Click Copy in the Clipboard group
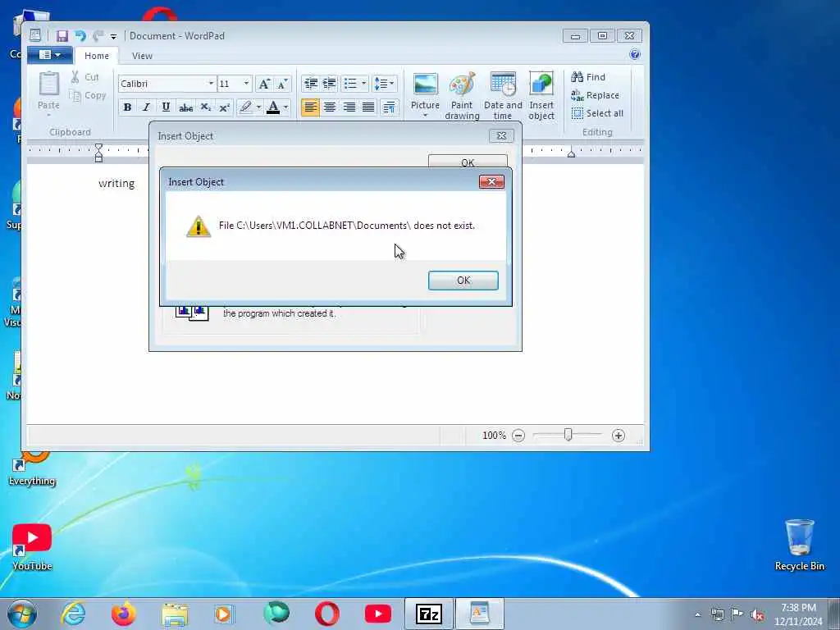The image size is (840, 630). coord(87,95)
